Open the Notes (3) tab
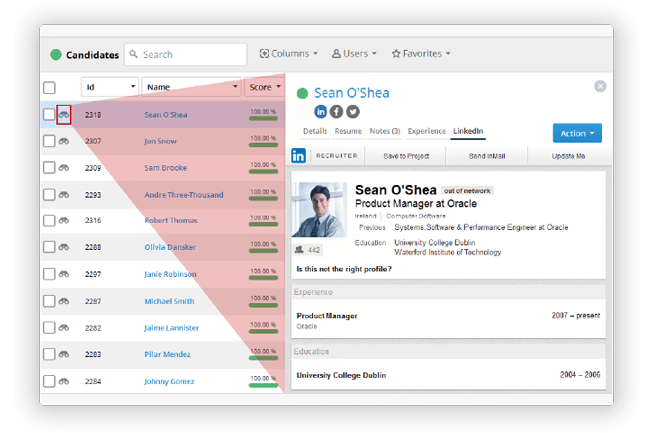 click(384, 131)
